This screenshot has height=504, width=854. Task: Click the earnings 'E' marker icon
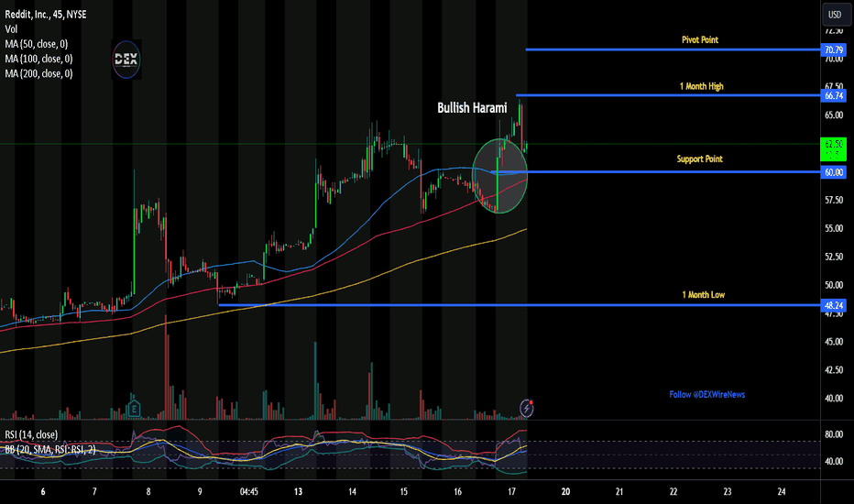coord(134,408)
